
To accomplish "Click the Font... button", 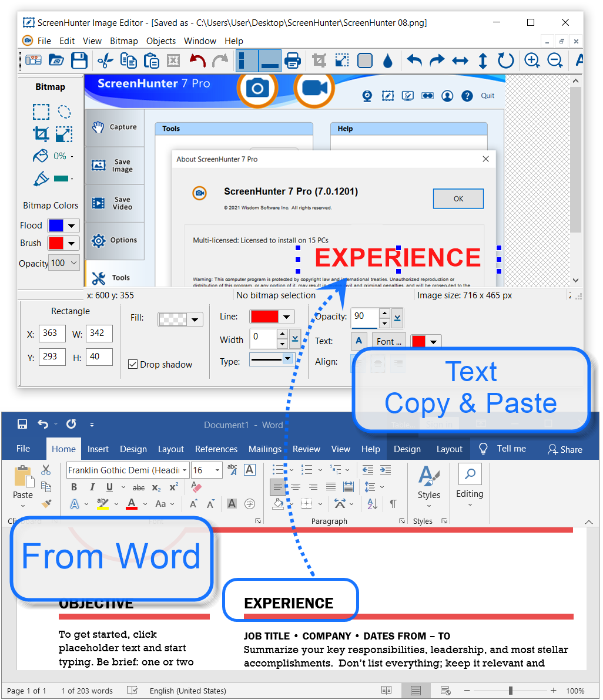I will tap(388, 341).
